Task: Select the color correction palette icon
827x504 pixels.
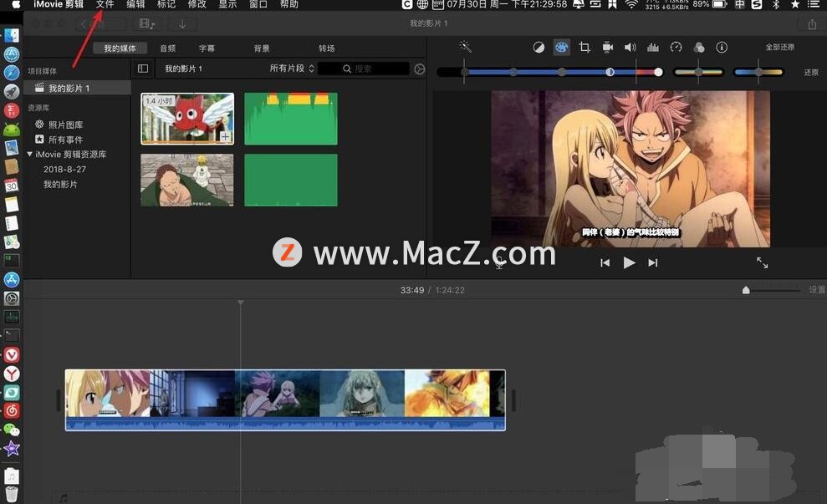Action: click(561, 48)
